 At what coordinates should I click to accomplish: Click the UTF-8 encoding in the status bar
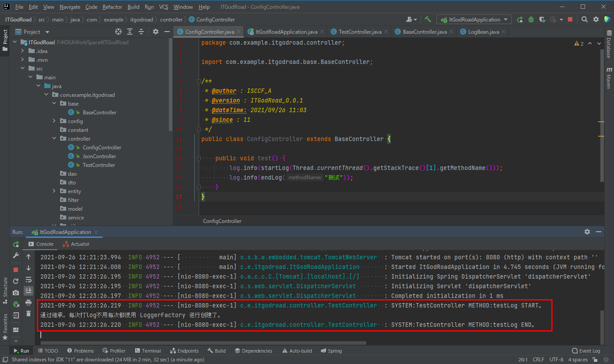pyautogui.click(x=556, y=360)
